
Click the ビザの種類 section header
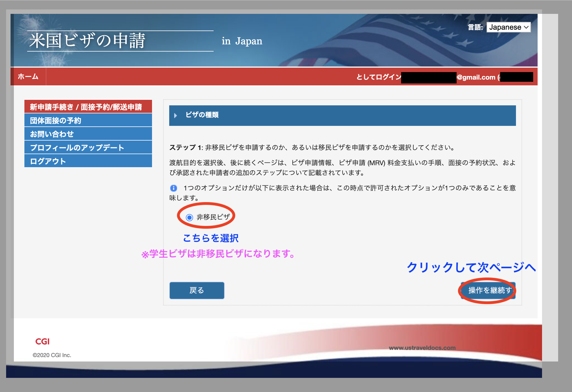202,115
